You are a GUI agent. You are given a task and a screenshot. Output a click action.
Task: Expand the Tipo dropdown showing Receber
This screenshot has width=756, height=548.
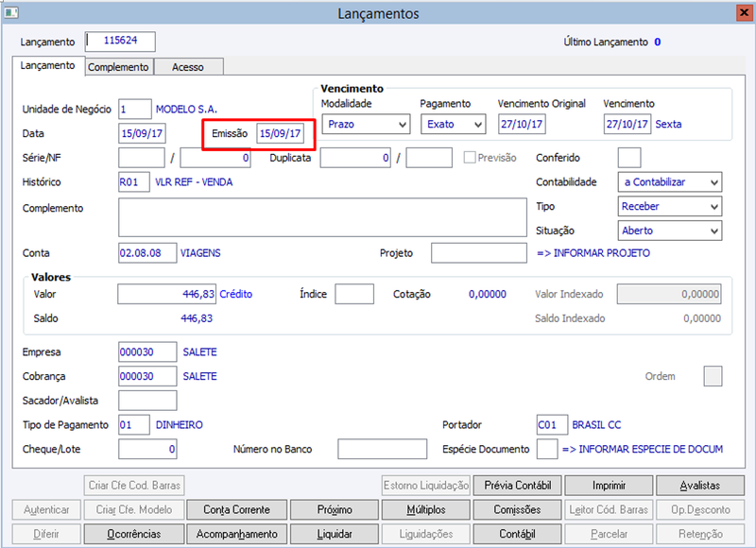(x=670, y=206)
